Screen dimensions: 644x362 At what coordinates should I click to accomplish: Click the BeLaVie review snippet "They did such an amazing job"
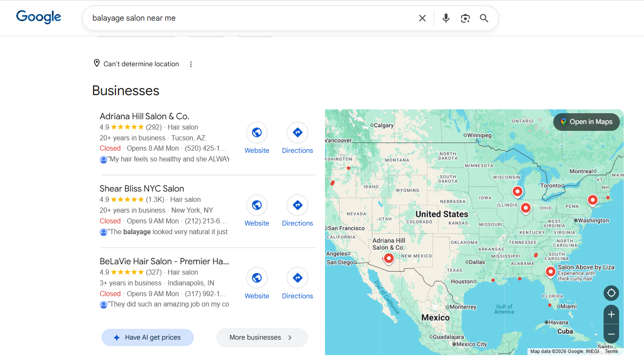[168, 304]
